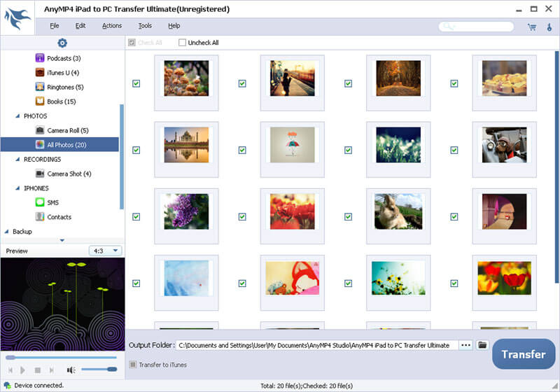The height and width of the screenshot is (392, 560).
Task: Click the register key icon
Action: [x=549, y=27]
